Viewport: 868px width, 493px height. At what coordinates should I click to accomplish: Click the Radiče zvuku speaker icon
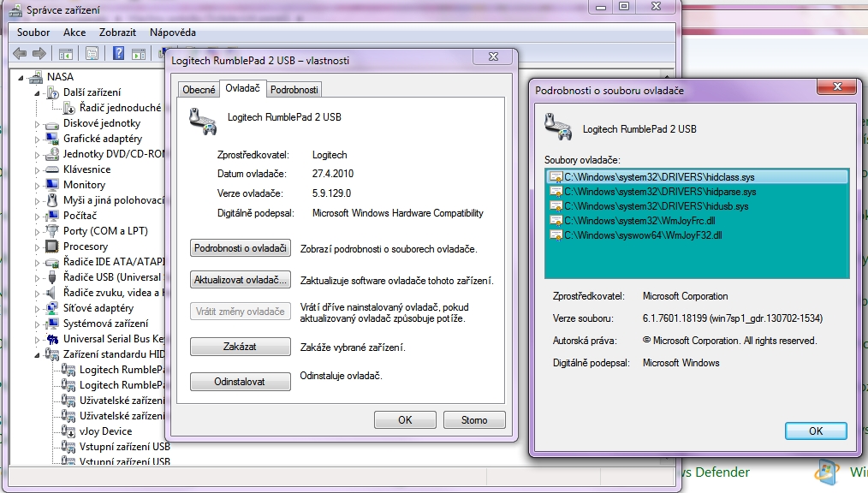[x=51, y=292]
